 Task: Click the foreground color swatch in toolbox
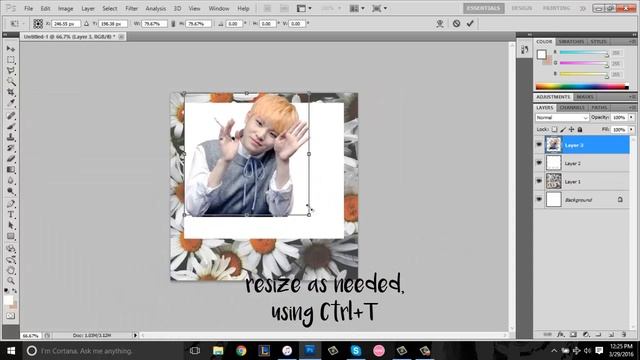tap(8, 300)
